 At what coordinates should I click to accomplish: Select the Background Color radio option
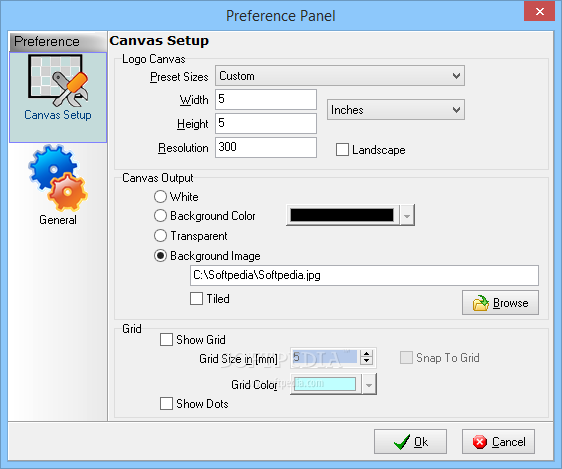pyautogui.click(x=160, y=216)
